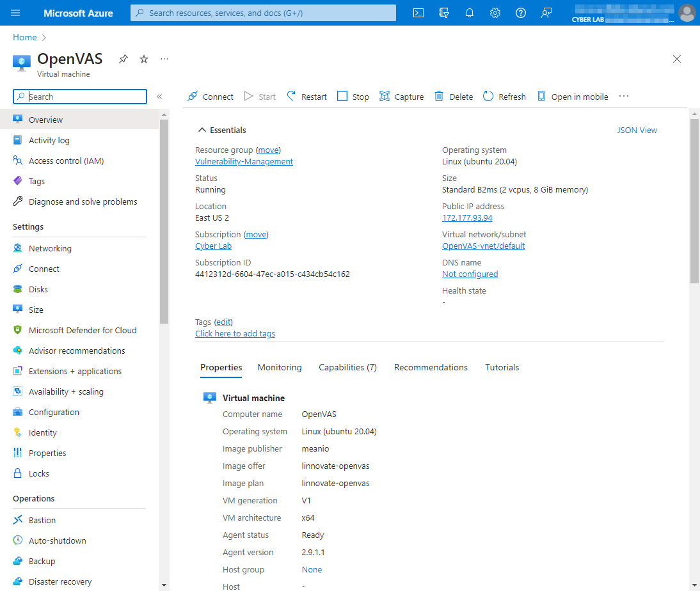
Task: Open more options next to OpenVAS title
Action: [x=164, y=59]
